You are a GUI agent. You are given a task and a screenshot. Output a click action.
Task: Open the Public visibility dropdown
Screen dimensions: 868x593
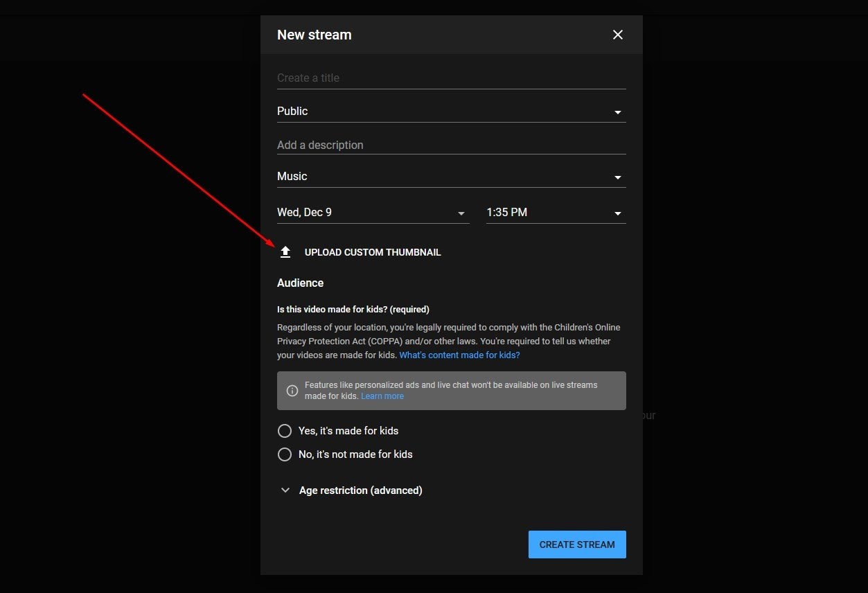(x=452, y=112)
